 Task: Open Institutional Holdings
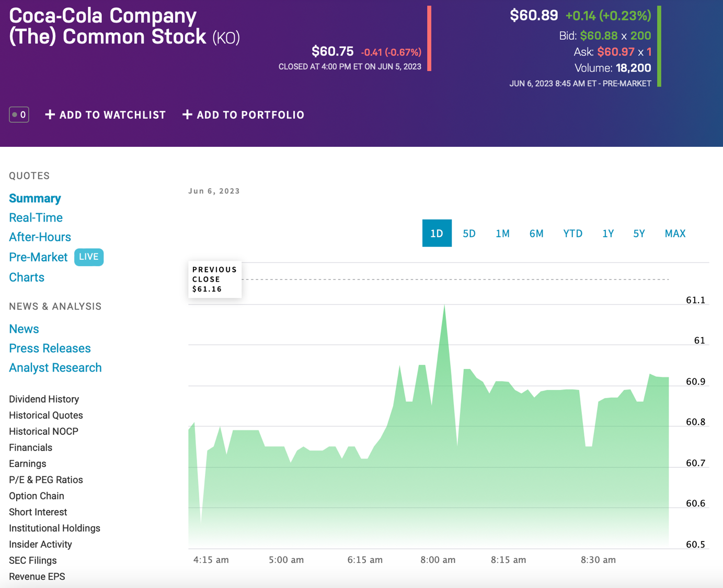coord(54,528)
